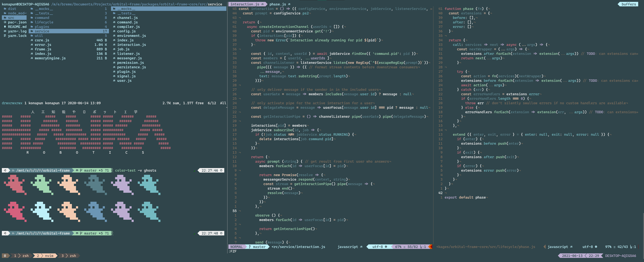Viewport: 644px width, 262px height.
Task: Click the git branch icon in nvim statusline
Action: tap(250, 247)
